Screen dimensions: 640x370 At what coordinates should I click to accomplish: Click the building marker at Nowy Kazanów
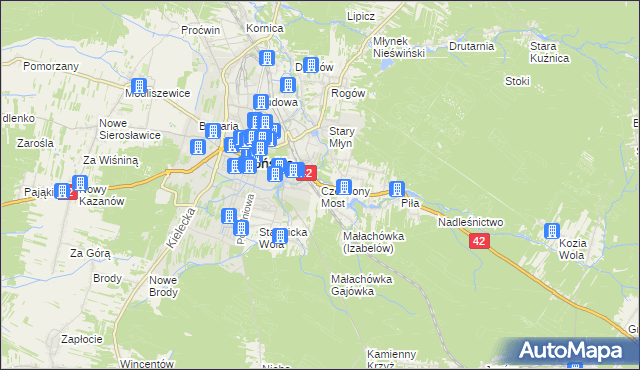click(x=80, y=183)
